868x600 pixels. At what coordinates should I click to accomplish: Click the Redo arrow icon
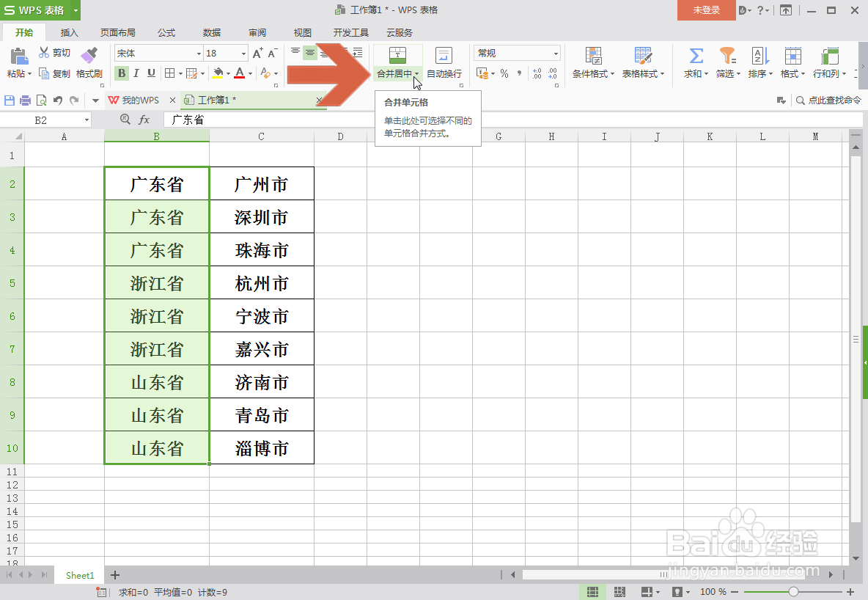(x=74, y=100)
